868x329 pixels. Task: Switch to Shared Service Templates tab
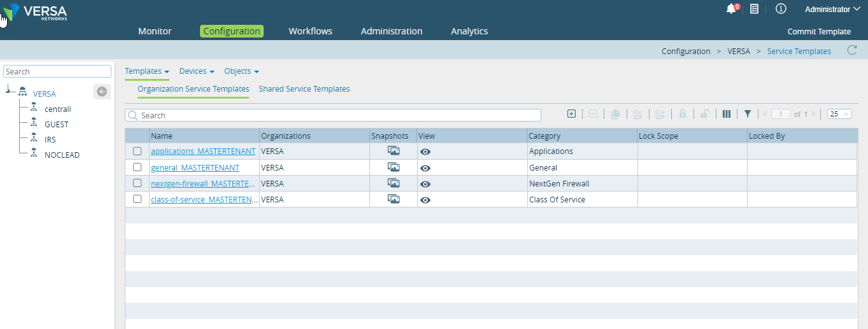point(304,89)
